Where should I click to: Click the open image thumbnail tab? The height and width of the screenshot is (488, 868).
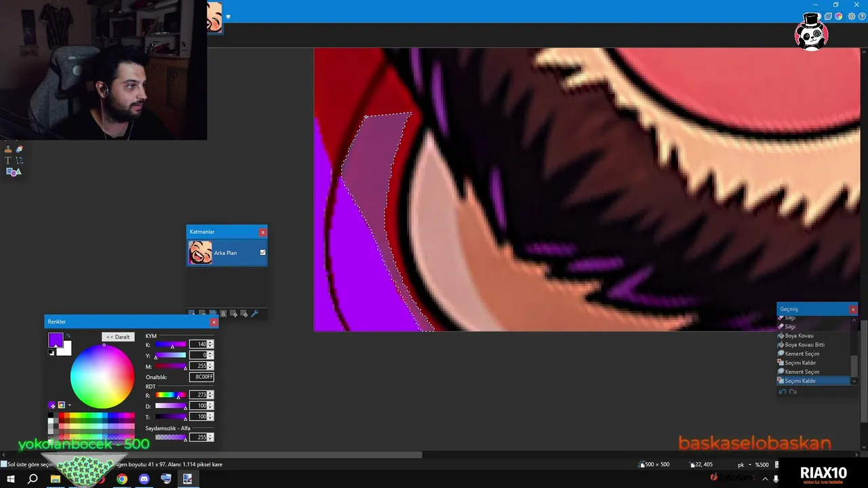[x=214, y=17]
